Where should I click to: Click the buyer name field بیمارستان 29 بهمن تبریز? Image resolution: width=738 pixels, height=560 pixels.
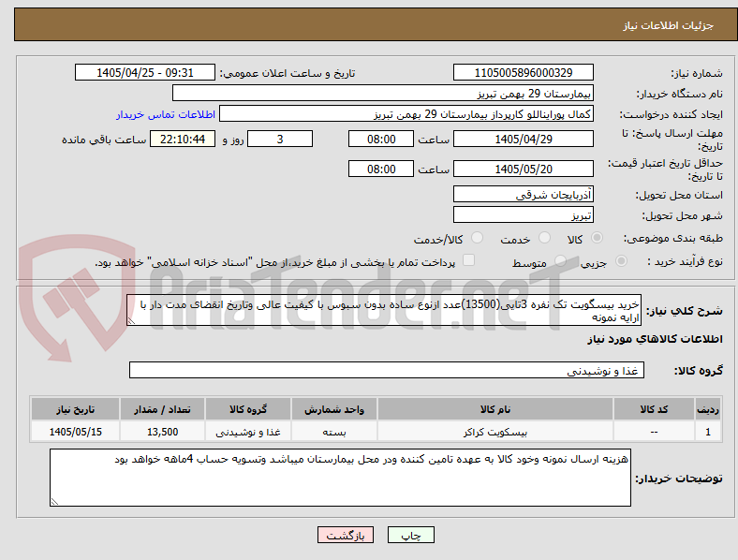[x=383, y=93]
